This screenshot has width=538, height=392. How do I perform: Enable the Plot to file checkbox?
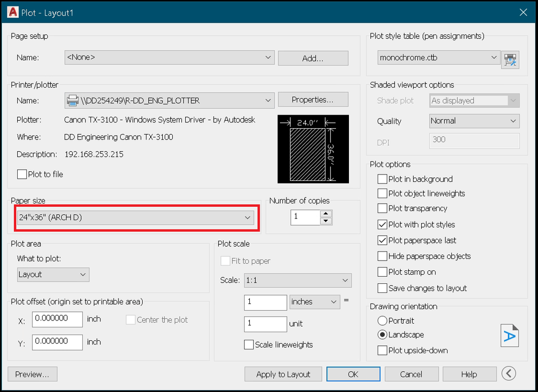22,174
